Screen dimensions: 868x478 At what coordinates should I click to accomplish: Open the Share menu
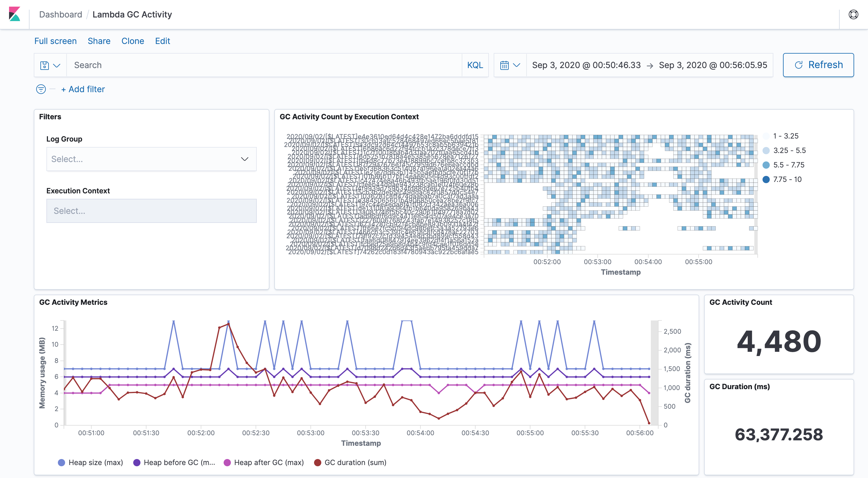(x=99, y=41)
